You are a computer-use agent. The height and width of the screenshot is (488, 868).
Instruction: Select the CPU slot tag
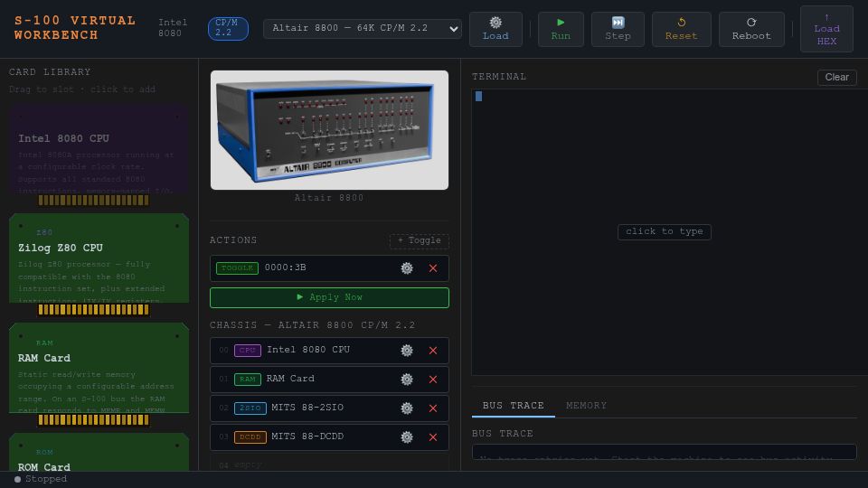[x=248, y=351]
